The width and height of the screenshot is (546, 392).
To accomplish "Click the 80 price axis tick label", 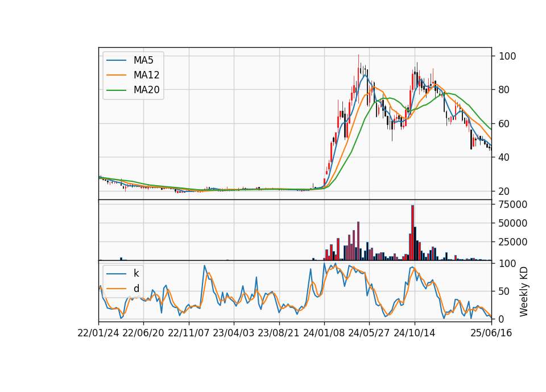I will [x=504, y=90].
